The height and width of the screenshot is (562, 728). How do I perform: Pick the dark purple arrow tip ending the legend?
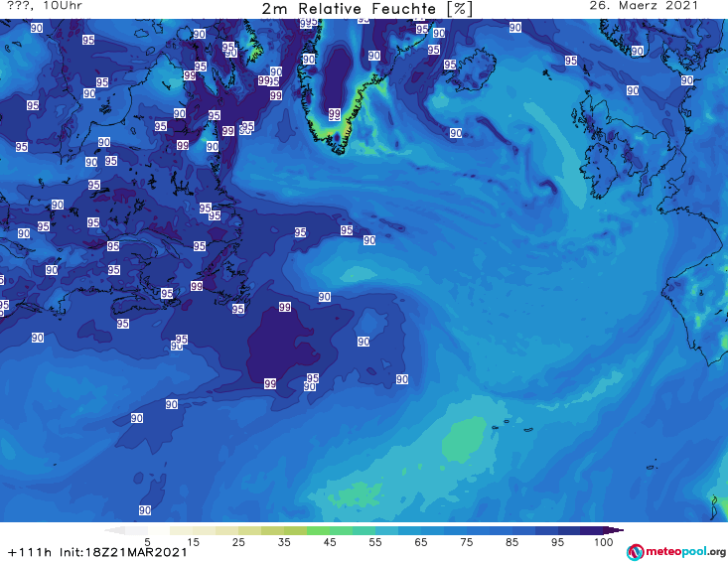(x=614, y=530)
